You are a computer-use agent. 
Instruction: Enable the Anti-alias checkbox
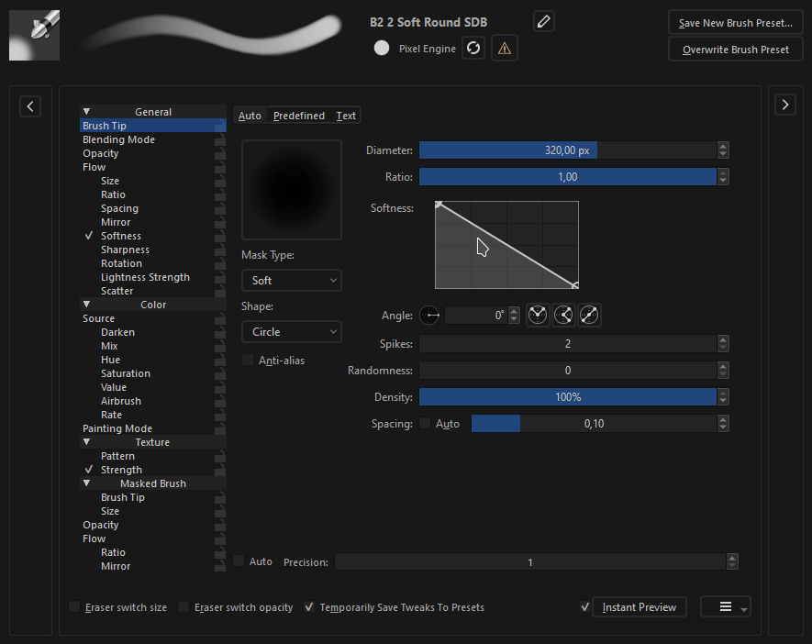point(248,361)
